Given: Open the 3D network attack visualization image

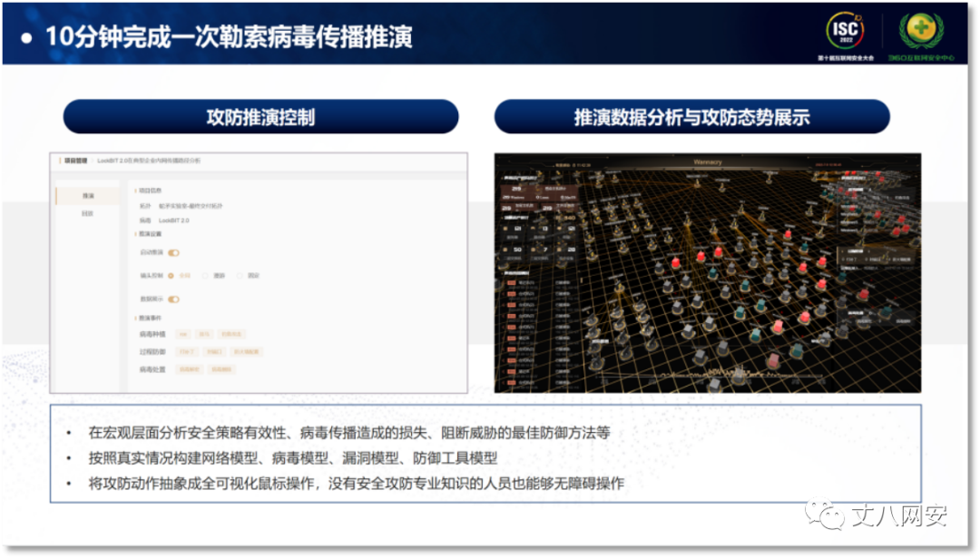Looking at the screenshot, I should click(708, 273).
